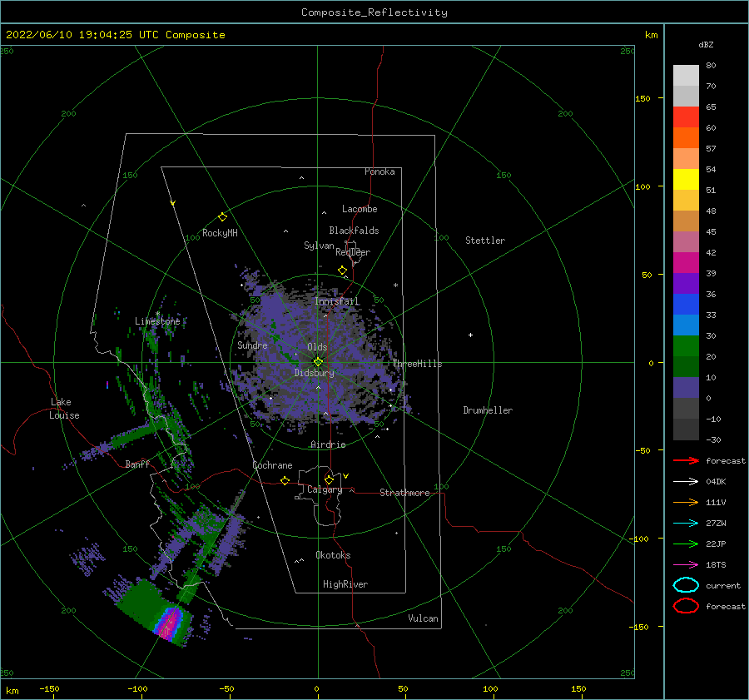Screen dimensions: 749x700
Task: Click the 'Didsbury' city label
Action: click(x=314, y=373)
